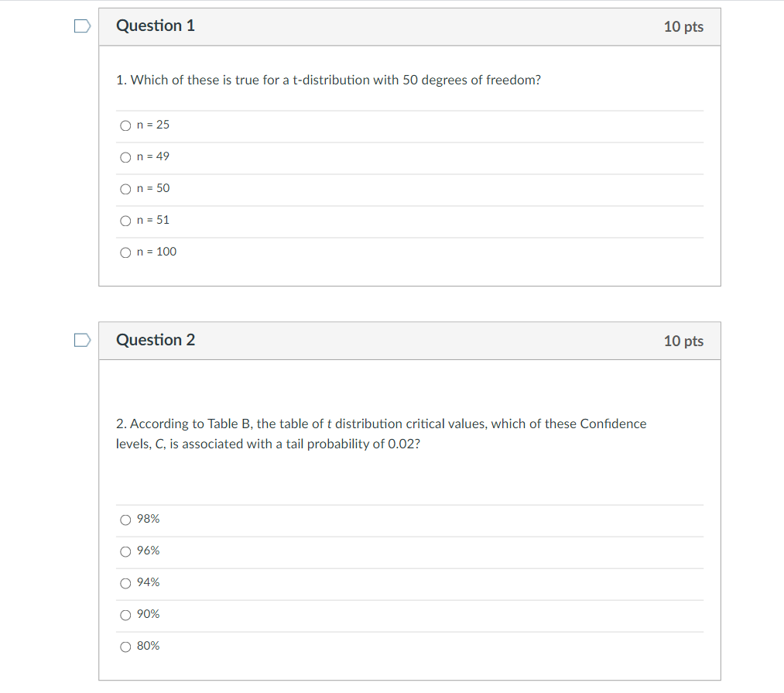Screen dimensions: 784x693
Task: Choose 90% for Question 2
Action: [125, 614]
